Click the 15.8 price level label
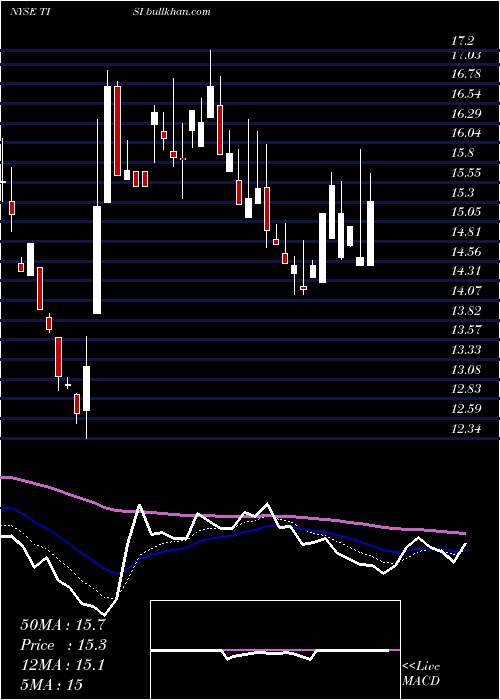Viewport: 500px width, 700px height. (x=462, y=153)
